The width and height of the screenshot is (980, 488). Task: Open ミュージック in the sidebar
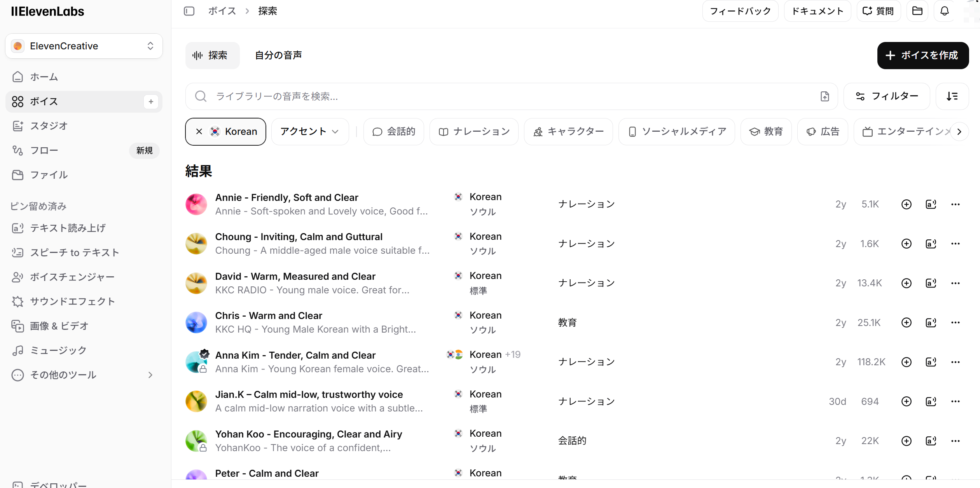58,350
